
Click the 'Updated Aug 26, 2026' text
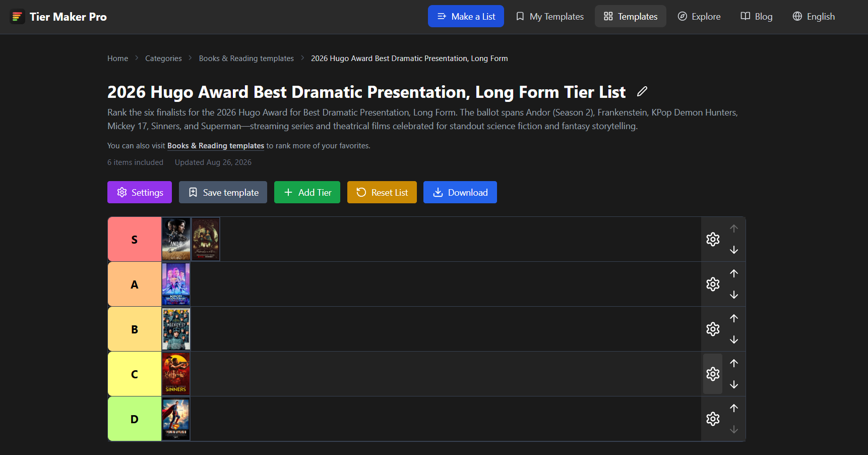pyautogui.click(x=213, y=162)
